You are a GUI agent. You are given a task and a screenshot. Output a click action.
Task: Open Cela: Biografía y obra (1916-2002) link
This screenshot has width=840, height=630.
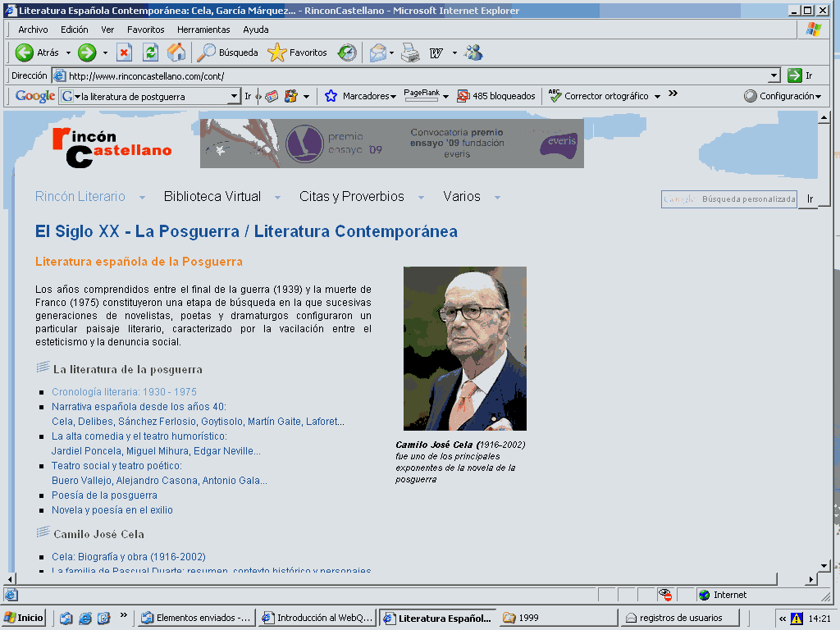coord(129,557)
